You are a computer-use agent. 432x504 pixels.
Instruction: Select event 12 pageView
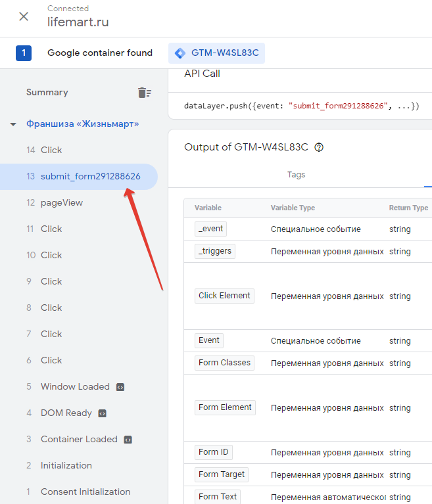click(79, 203)
